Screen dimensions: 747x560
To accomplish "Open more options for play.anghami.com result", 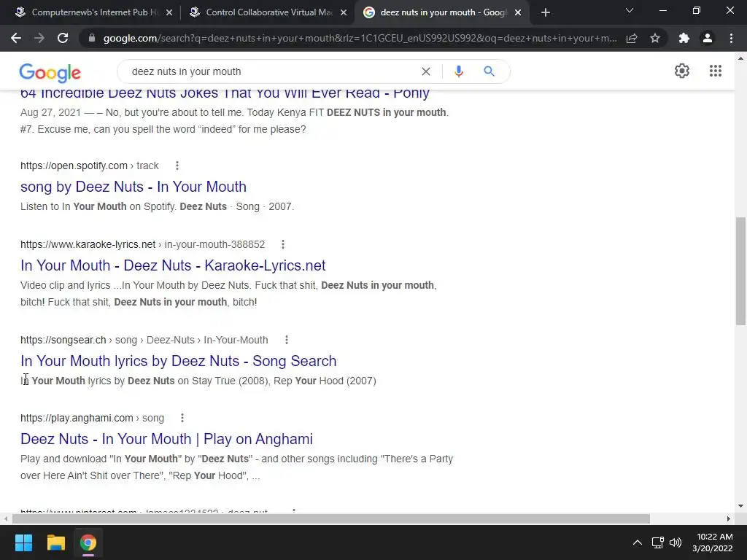I will (182, 418).
